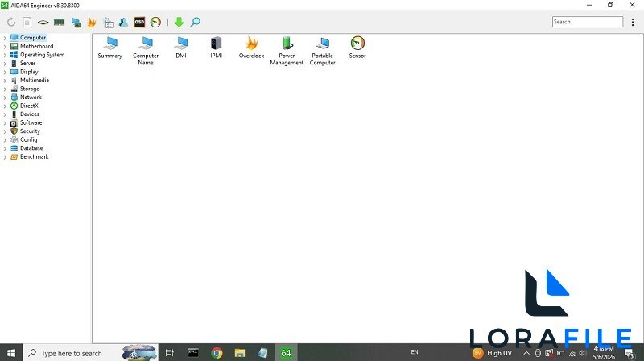Expand the Server tree node arrow
Screen dimensions: 644x361
tap(5, 64)
